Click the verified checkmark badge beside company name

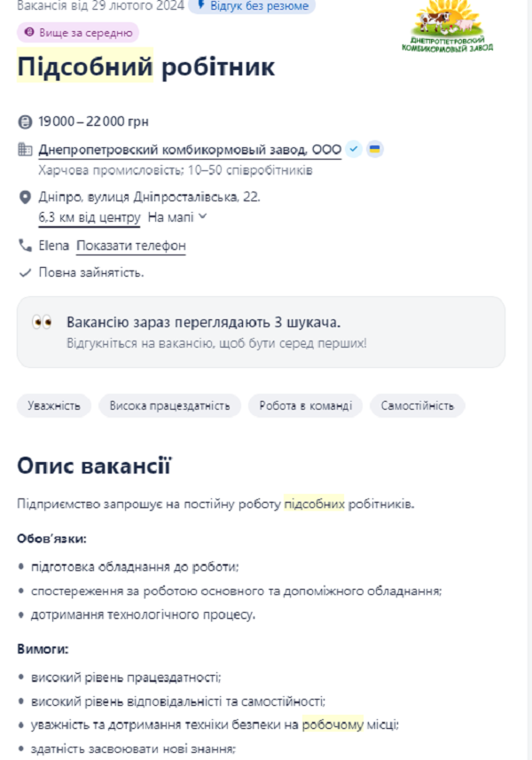coord(354,149)
